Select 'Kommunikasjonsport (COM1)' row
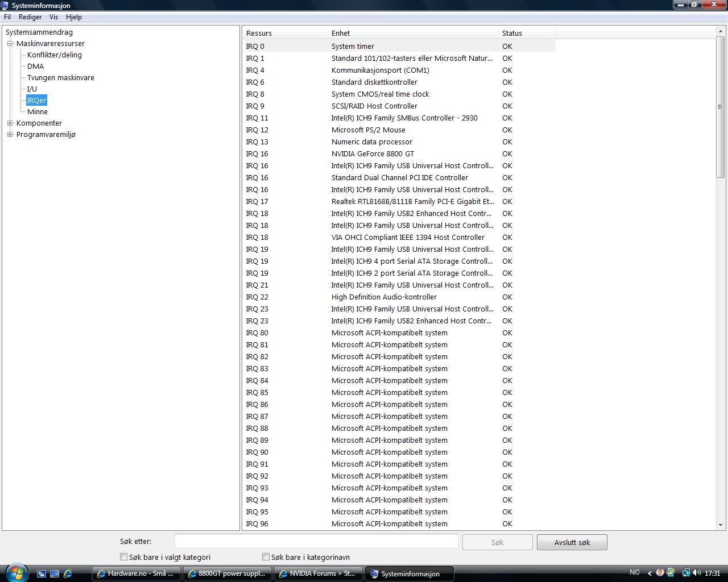The height and width of the screenshot is (582, 728). pos(399,70)
